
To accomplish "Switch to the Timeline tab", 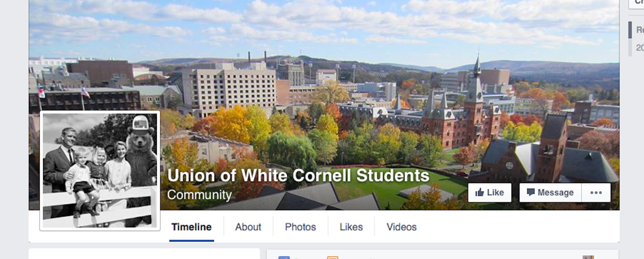I will [x=191, y=227].
